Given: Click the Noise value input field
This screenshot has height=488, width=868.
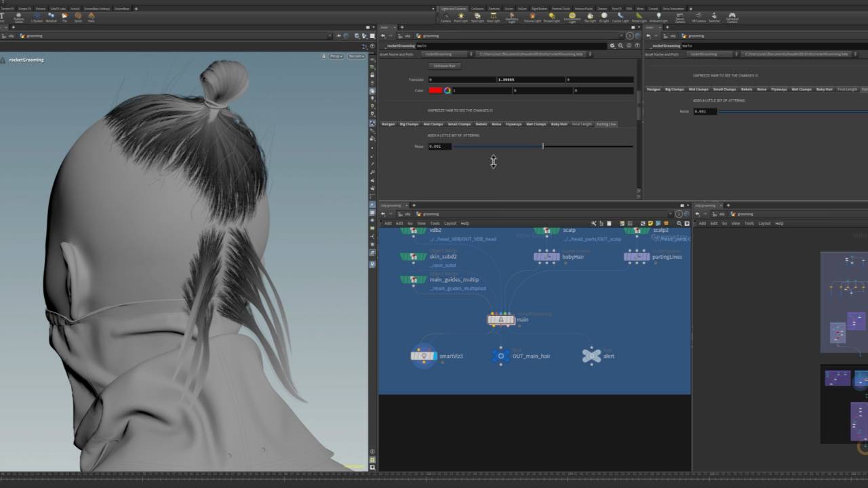Looking at the screenshot, I should [439, 146].
